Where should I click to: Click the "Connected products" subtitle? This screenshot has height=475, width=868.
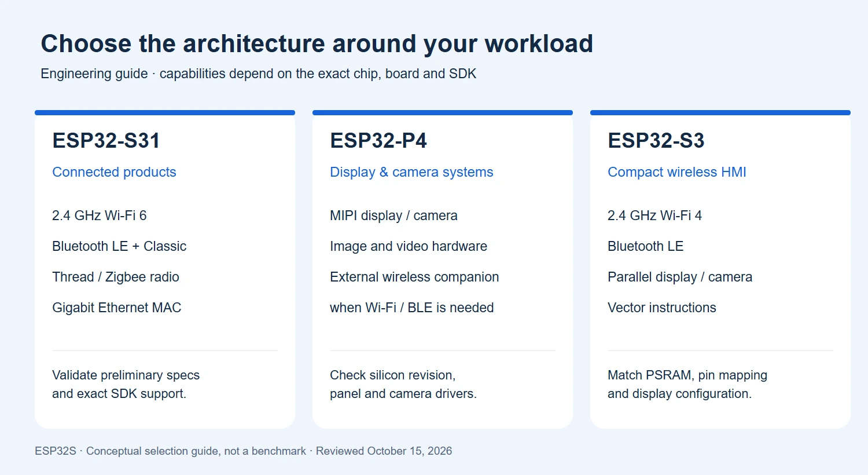tap(114, 172)
